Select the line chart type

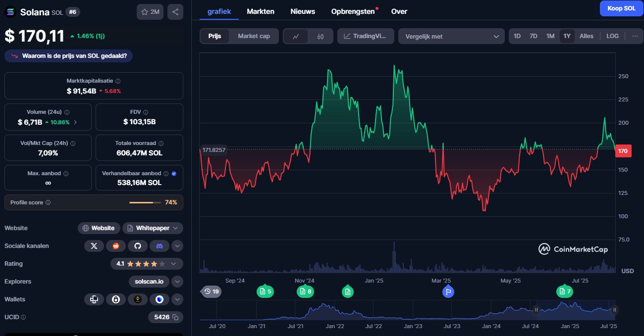(296, 36)
